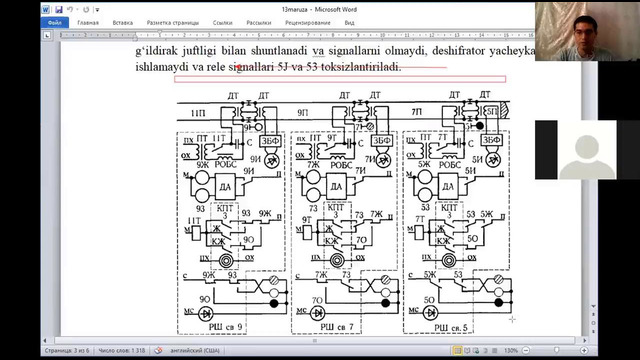Click the horizontal ruler
The image size is (640, 360).
pos(297,36)
